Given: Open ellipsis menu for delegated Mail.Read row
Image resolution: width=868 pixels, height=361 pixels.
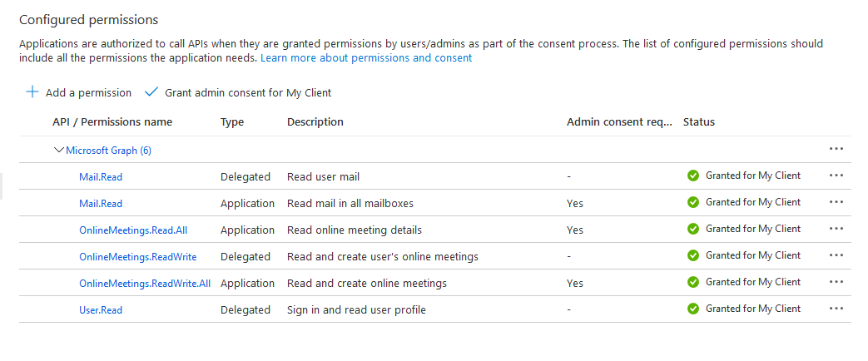Looking at the screenshot, I should (836, 176).
